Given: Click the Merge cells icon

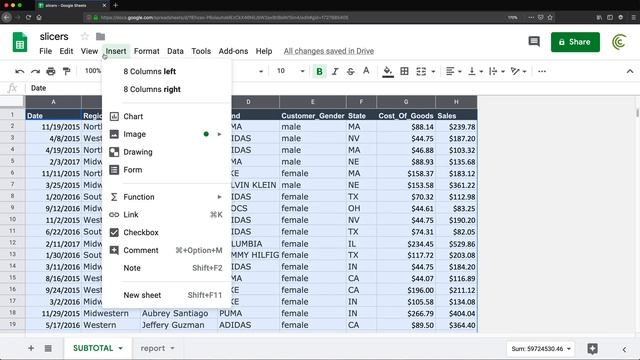Looking at the screenshot, I should click(x=421, y=71).
